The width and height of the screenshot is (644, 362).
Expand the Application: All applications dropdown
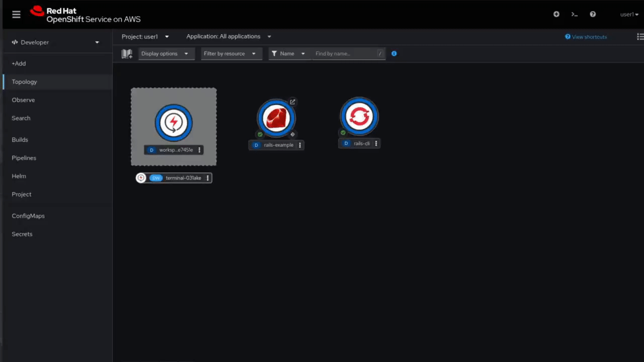click(x=228, y=36)
